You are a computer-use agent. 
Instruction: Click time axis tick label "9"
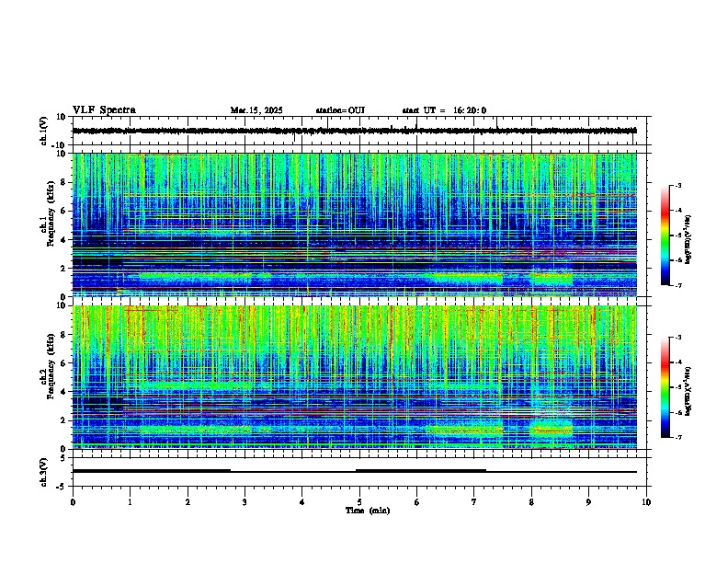click(588, 502)
